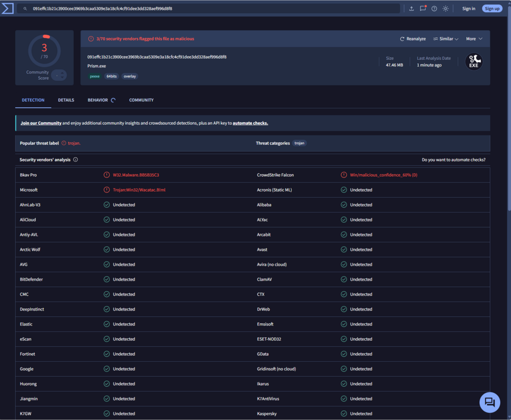This screenshot has height=420, width=511.
Task: Toggle the light/dark theme sun icon
Action: coord(446,9)
